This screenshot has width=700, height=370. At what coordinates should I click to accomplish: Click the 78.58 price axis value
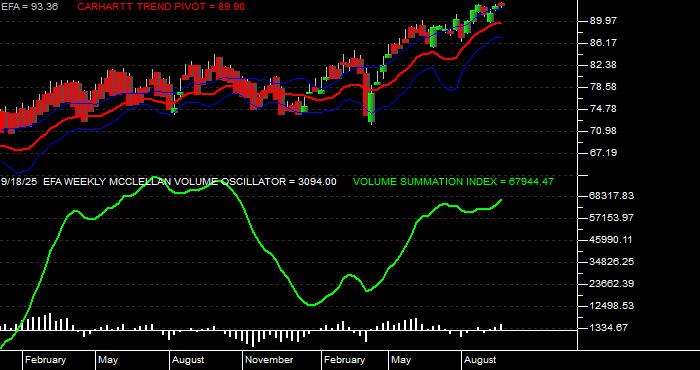click(603, 87)
